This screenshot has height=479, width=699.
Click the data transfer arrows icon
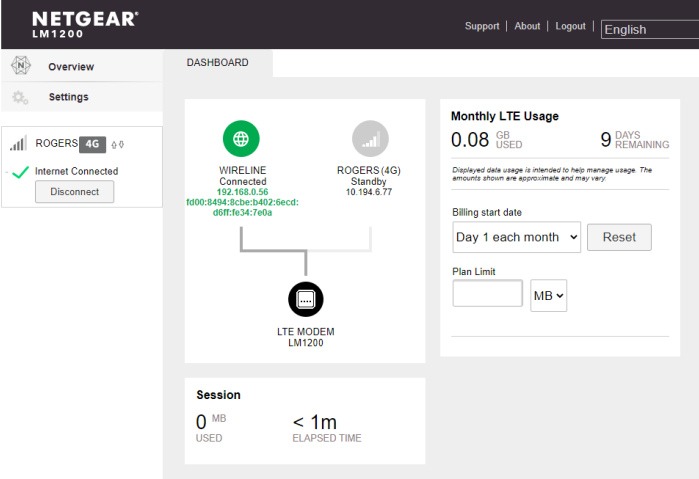point(117,144)
